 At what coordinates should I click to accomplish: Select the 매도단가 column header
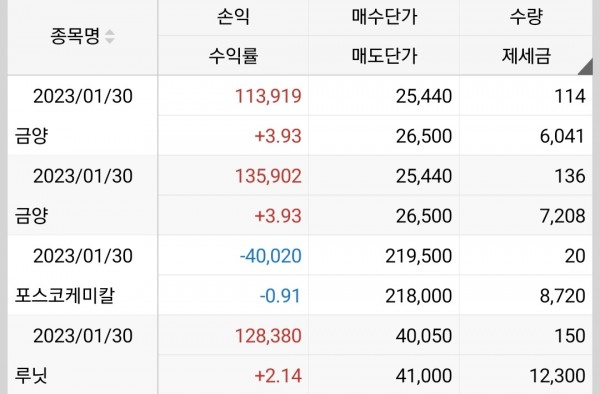click(384, 56)
